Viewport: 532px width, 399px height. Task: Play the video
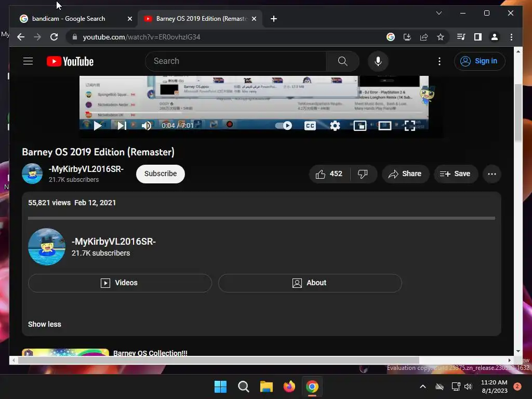point(97,126)
